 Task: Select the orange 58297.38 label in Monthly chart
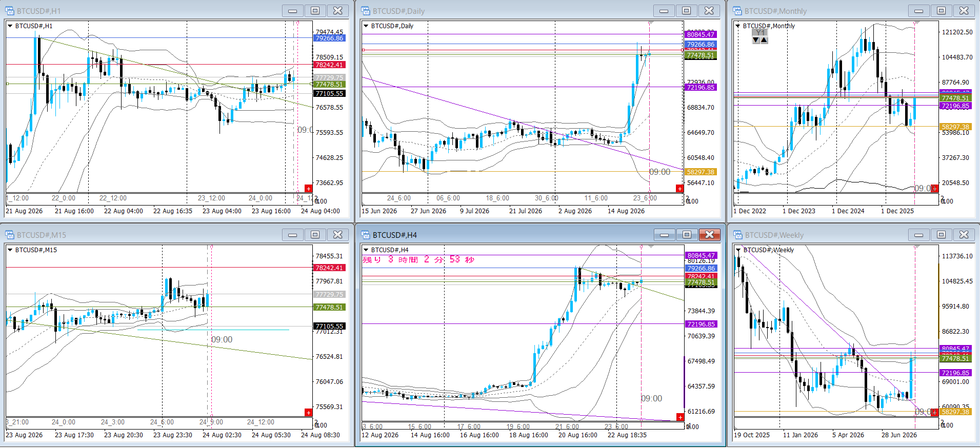(955, 127)
